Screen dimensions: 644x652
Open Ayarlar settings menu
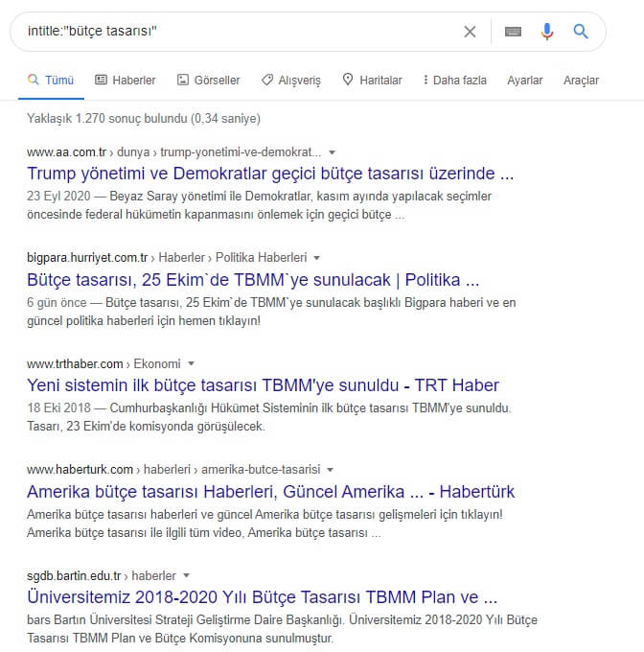coord(525,81)
